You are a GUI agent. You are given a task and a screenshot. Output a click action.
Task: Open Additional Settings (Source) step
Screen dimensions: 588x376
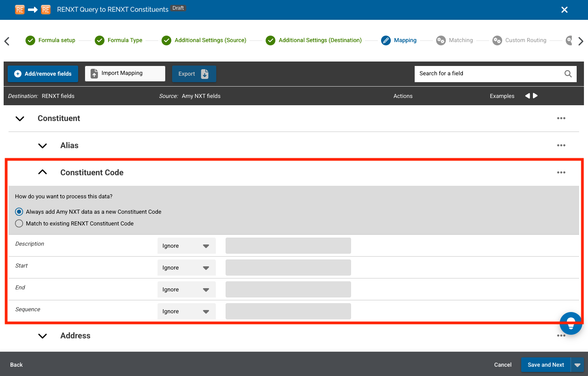pyautogui.click(x=204, y=40)
